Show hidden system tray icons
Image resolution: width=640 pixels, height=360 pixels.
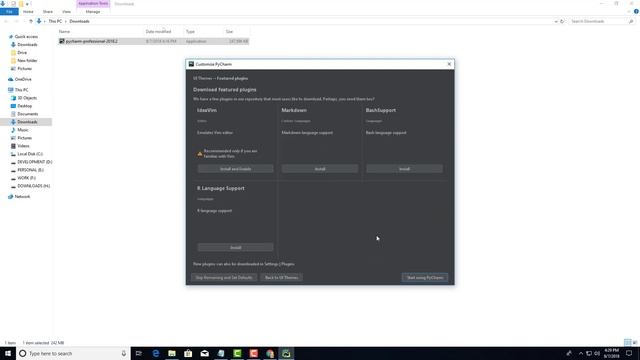pyautogui.click(x=581, y=353)
